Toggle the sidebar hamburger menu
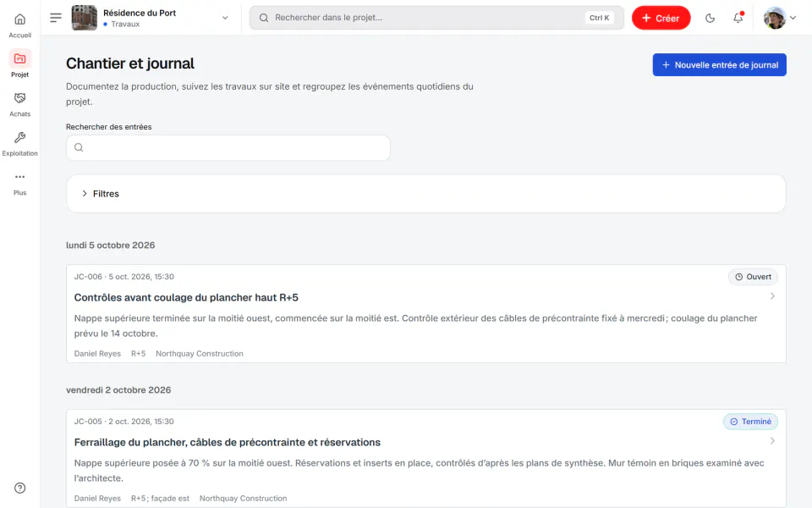Image resolution: width=812 pixels, height=508 pixels. 56,18
